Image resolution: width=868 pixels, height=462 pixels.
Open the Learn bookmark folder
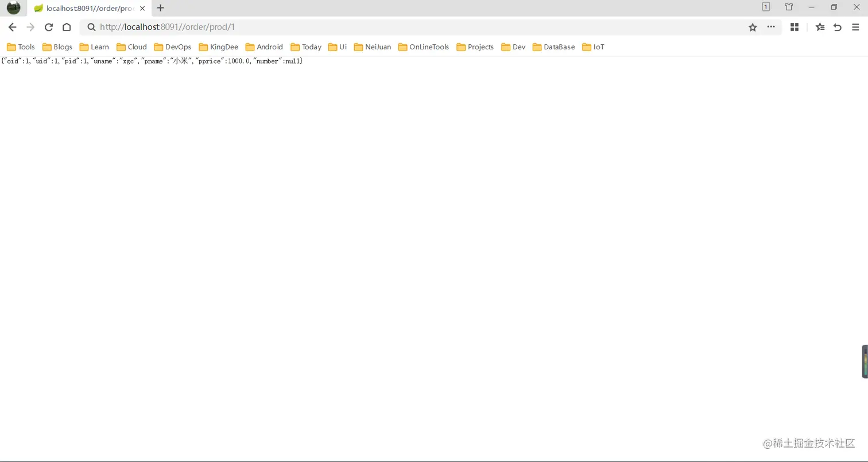coord(94,47)
